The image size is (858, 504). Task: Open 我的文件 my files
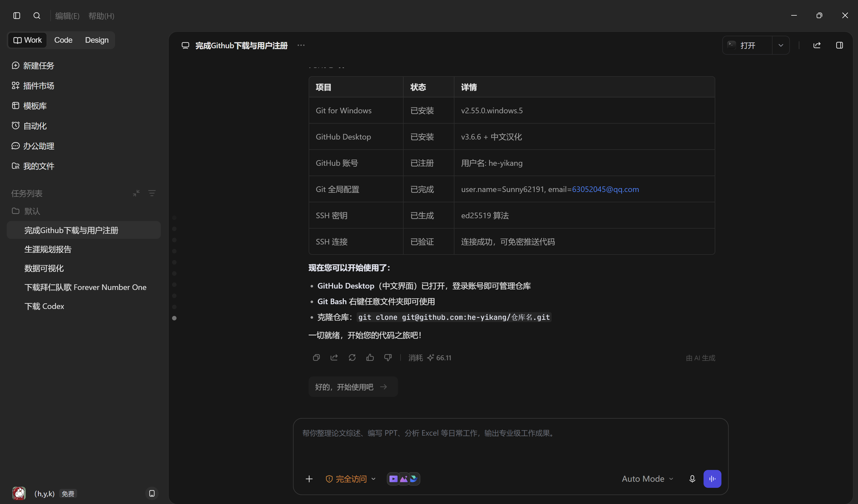(x=33, y=166)
